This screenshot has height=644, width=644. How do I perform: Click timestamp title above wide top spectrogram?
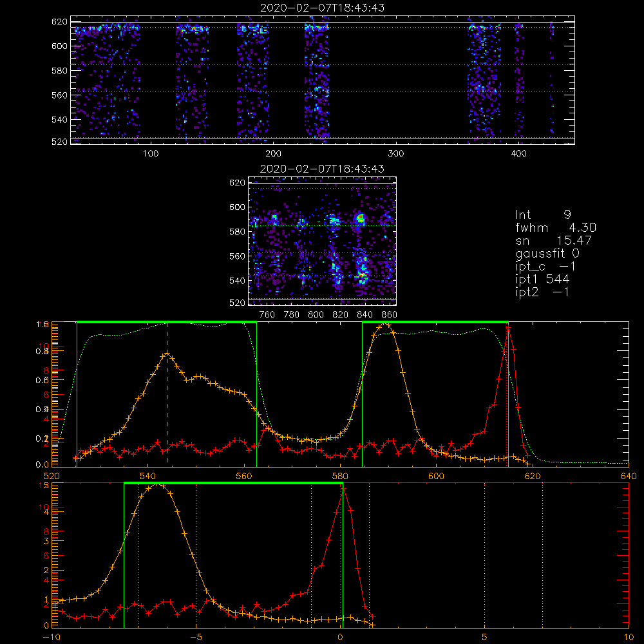[323, 8]
